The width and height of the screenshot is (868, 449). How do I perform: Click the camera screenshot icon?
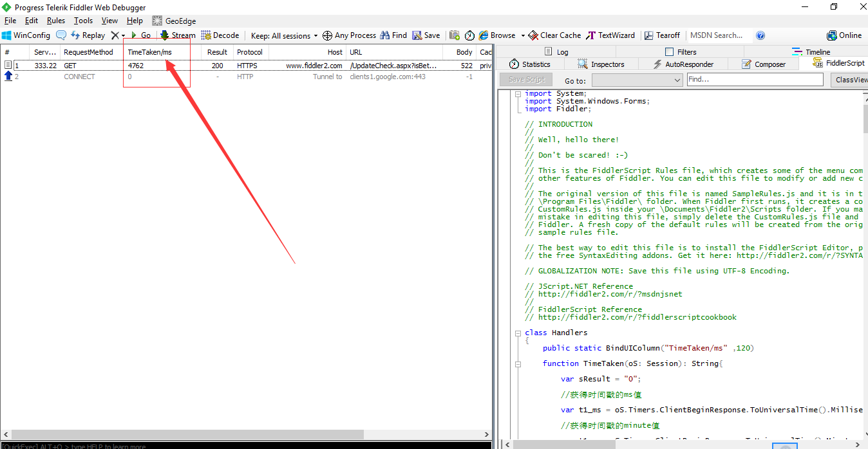[455, 35]
